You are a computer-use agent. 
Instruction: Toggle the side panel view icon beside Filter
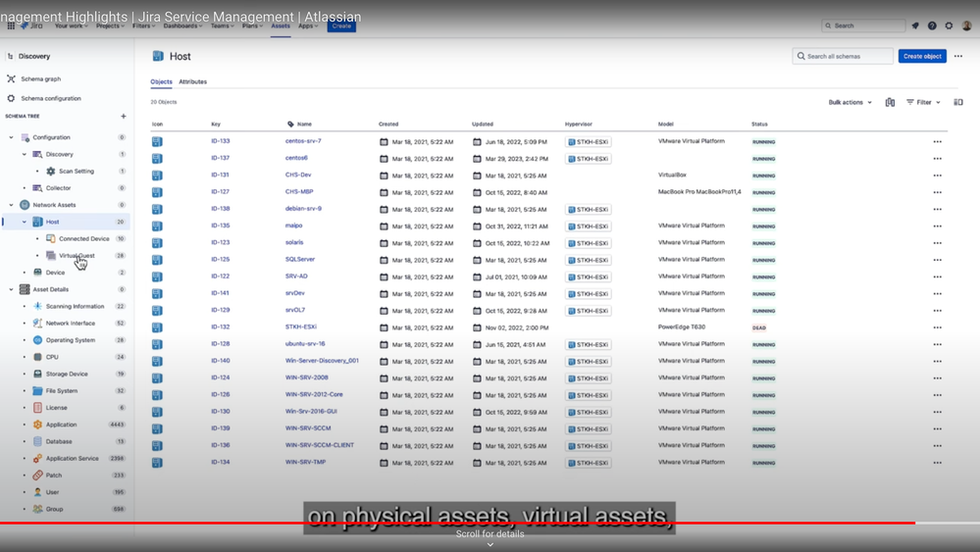coord(958,102)
